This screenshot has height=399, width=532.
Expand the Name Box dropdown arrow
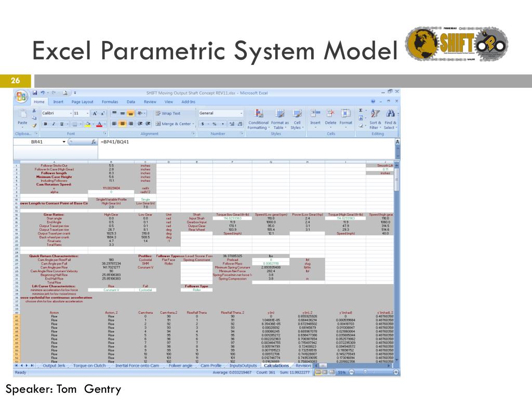64,142
